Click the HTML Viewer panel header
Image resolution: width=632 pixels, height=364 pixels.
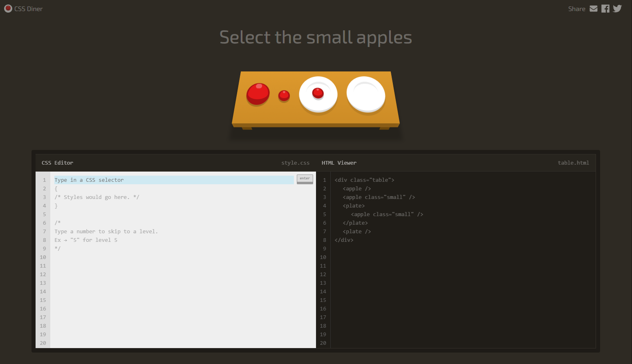tap(339, 163)
